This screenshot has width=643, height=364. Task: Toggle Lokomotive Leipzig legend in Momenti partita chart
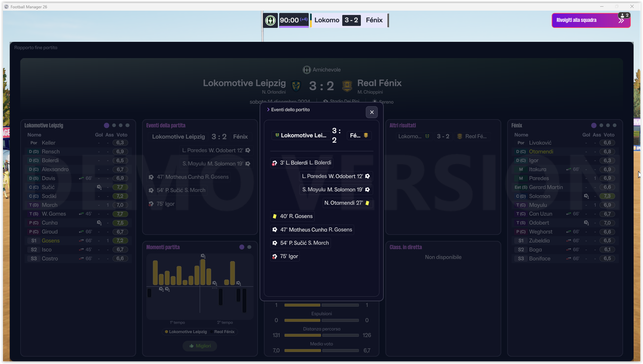[x=185, y=332]
